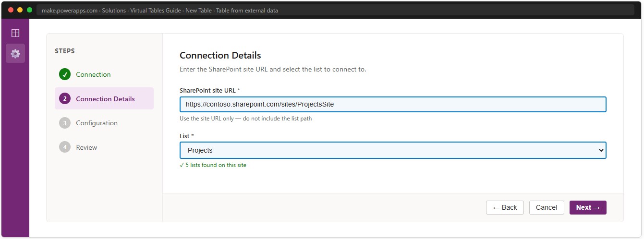Click the Back button

tap(505, 207)
